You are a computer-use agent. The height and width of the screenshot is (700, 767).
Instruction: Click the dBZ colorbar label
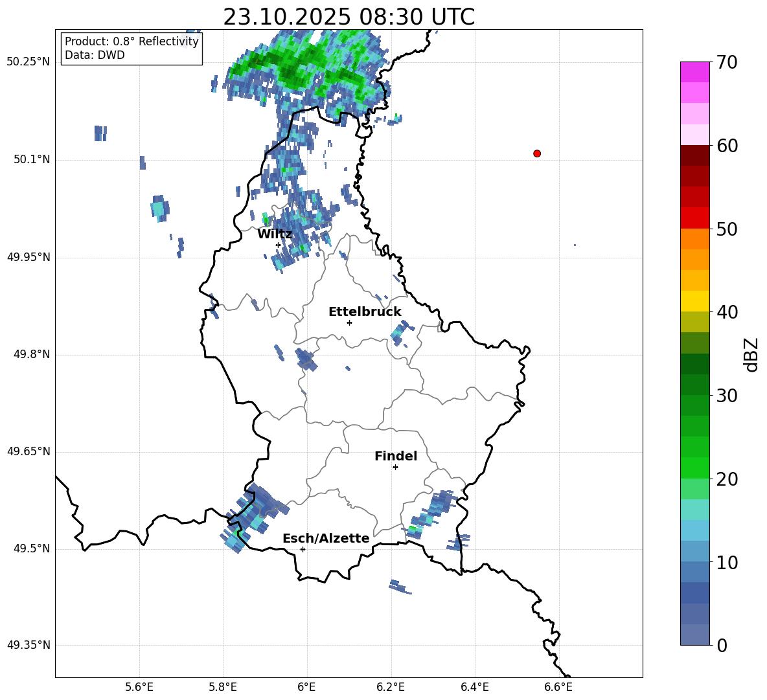click(x=751, y=354)
